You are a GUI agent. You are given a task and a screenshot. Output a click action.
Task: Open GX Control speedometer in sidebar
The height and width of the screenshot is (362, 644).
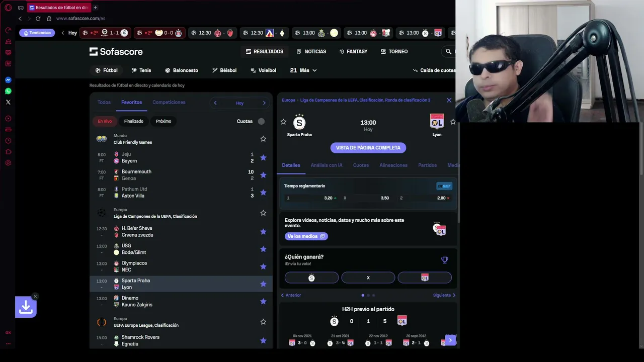(8, 30)
